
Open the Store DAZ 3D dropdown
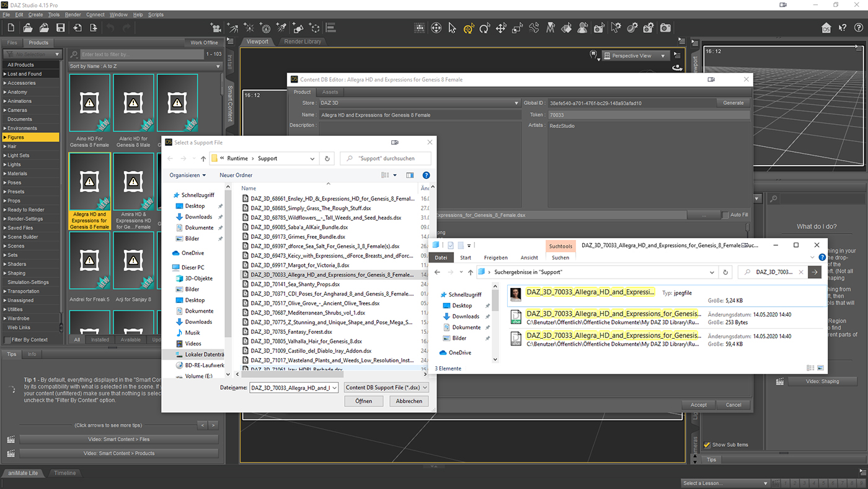419,103
